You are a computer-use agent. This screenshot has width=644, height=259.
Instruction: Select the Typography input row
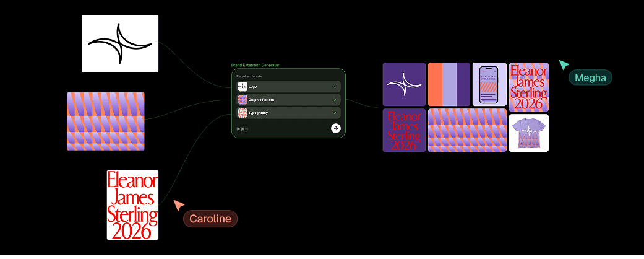[289, 113]
